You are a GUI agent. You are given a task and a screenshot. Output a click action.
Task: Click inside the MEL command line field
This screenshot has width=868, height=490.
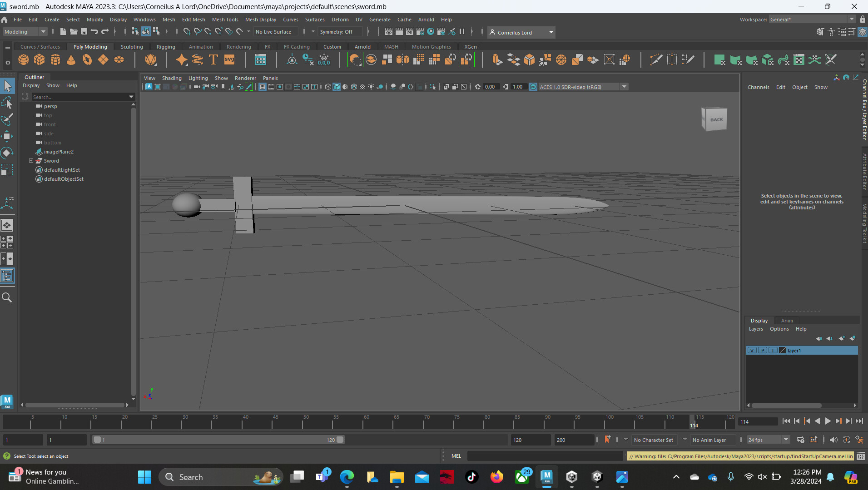[545, 455]
